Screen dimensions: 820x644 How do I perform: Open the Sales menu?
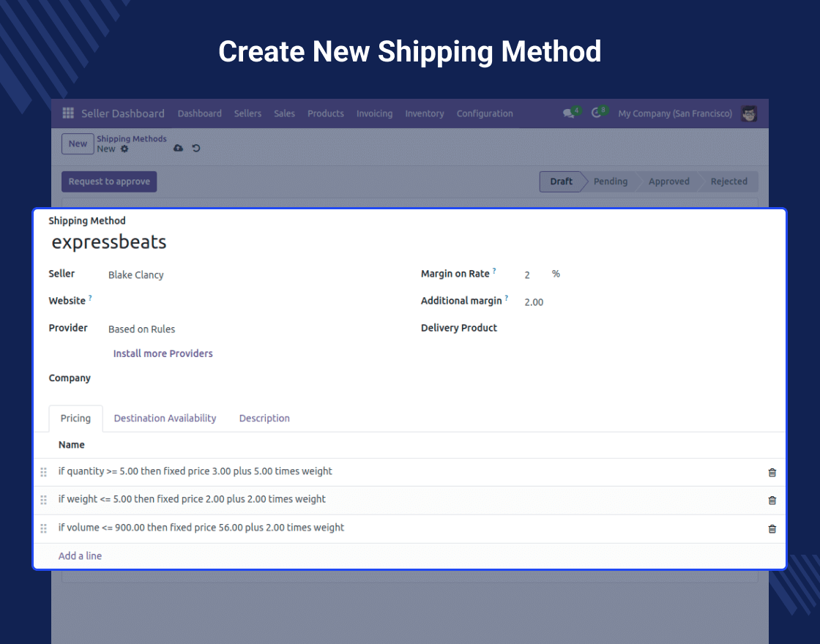point(285,113)
